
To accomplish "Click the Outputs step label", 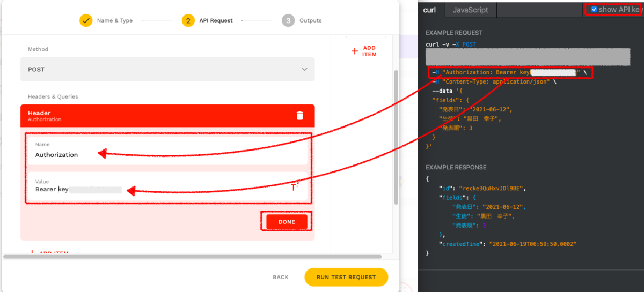I will (x=311, y=20).
